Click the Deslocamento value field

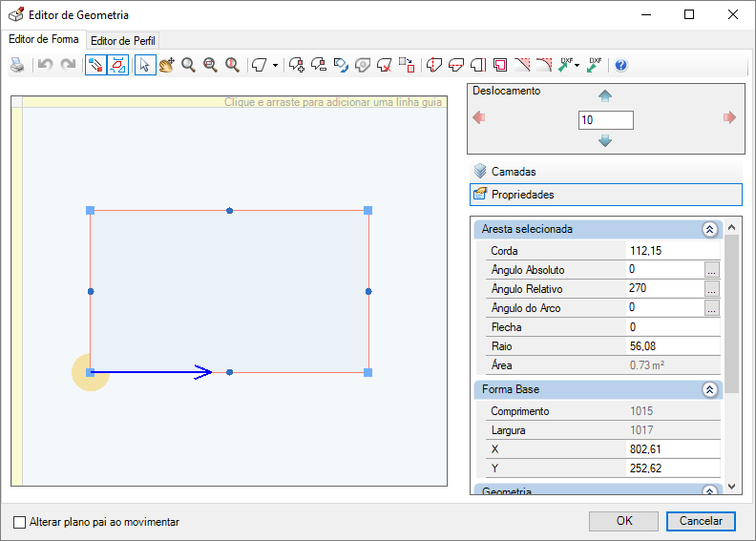(606, 120)
